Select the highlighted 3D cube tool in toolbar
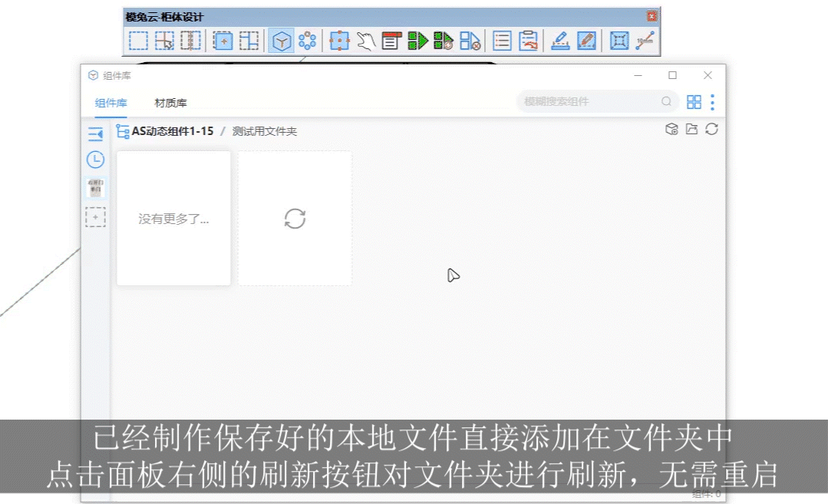Image resolution: width=828 pixels, height=504 pixels. (x=283, y=41)
